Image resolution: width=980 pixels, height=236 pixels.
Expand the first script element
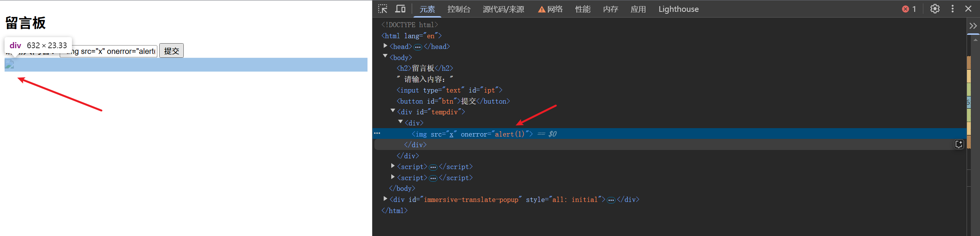click(393, 166)
